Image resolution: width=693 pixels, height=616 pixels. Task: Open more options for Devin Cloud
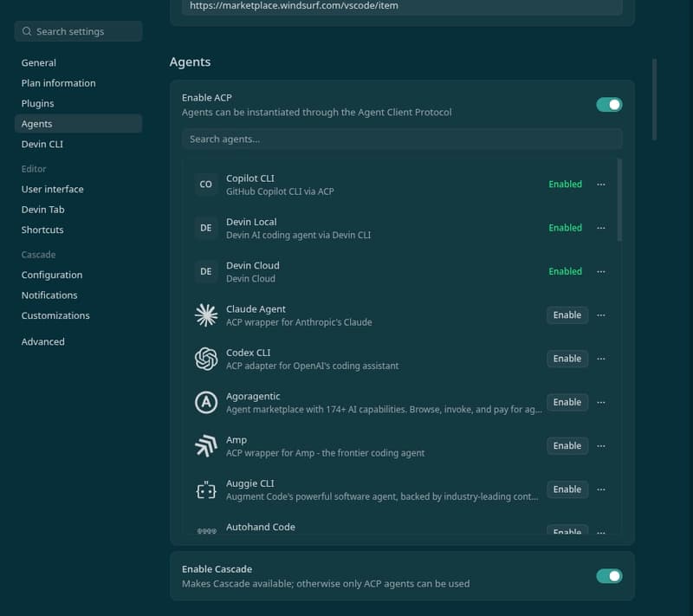point(600,271)
